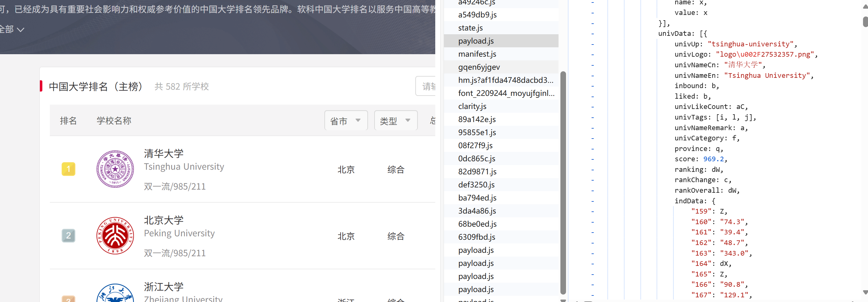This screenshot has height=302, width=868.
Task: Open the 类型 filter dropdown
Action: (x=396, y=120)
